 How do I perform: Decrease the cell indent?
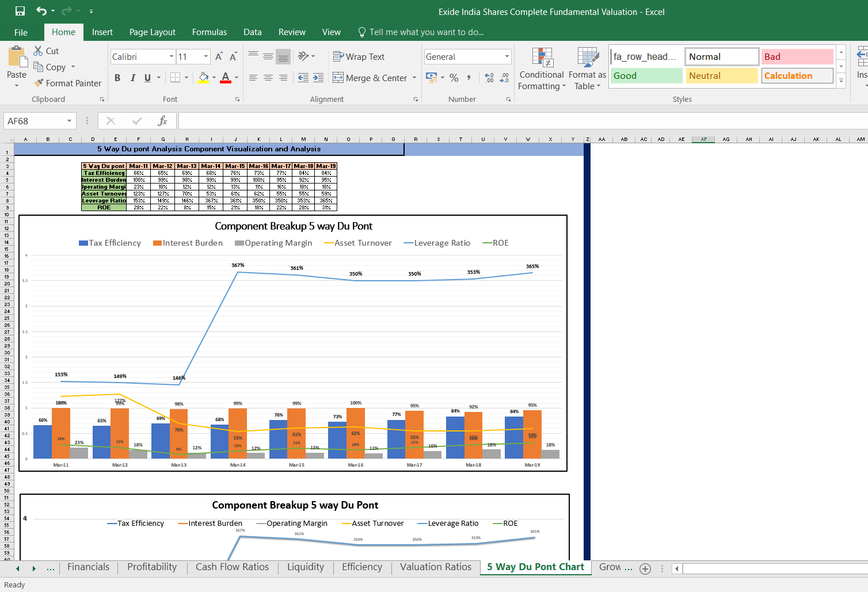(x=303, y=77)
